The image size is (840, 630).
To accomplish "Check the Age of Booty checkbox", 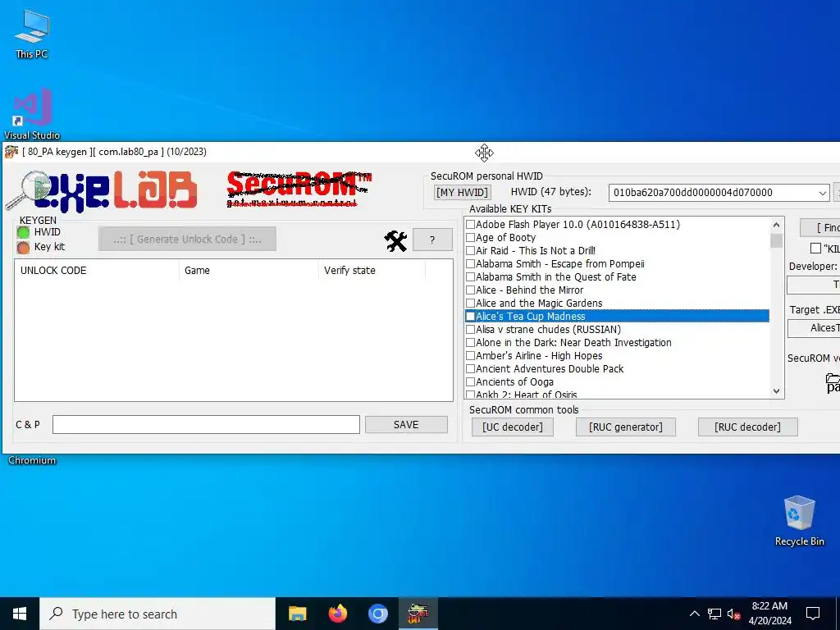I will [x=470, y=237].
